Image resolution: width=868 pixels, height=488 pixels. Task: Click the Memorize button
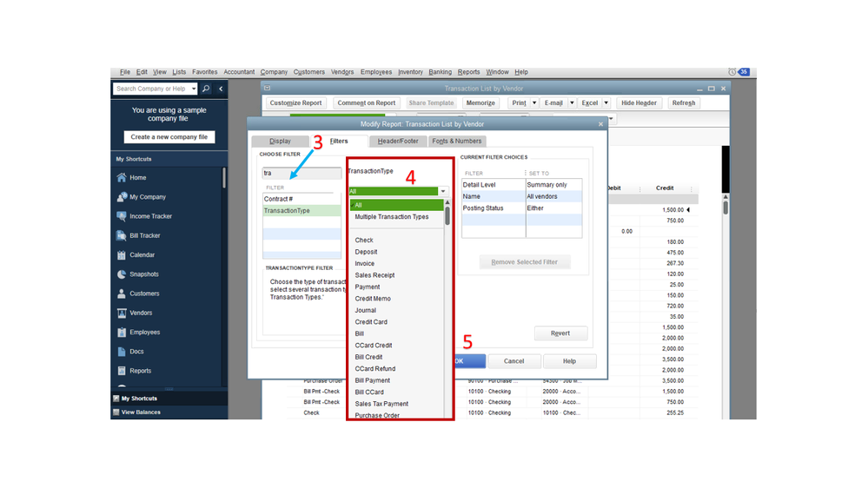480,103
